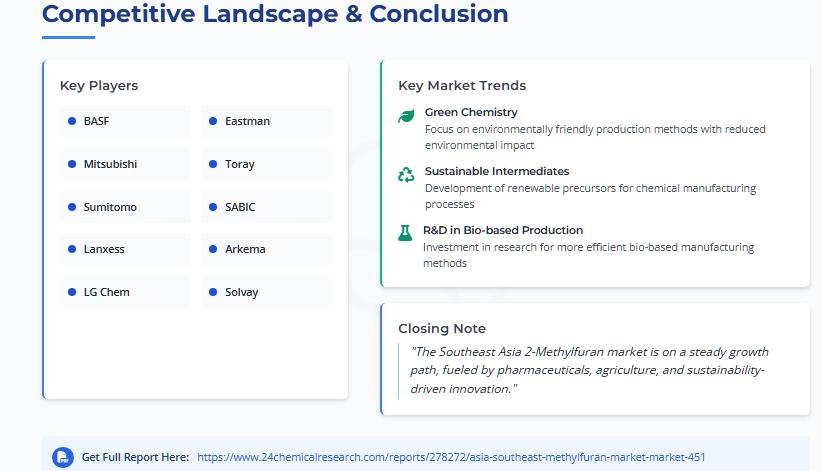Click the Green Chemistry trend title
Viewport: 822px width, 471px height.
tap(471, 112)
